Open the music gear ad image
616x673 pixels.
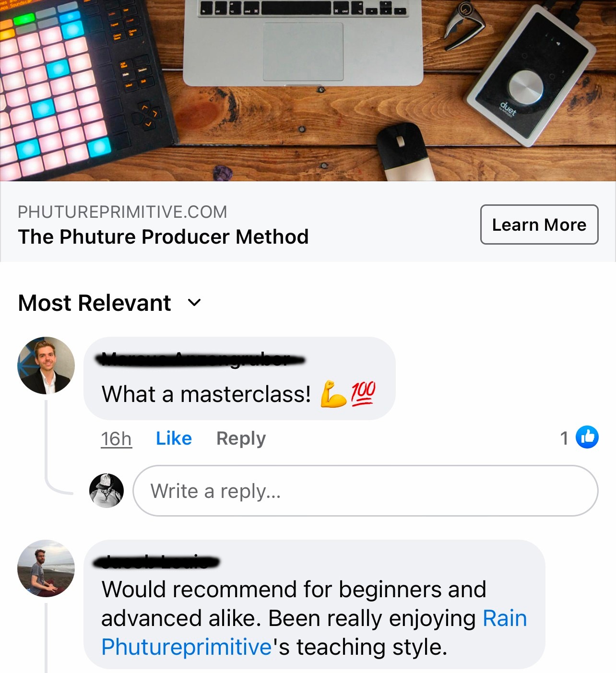click(308, 90)
